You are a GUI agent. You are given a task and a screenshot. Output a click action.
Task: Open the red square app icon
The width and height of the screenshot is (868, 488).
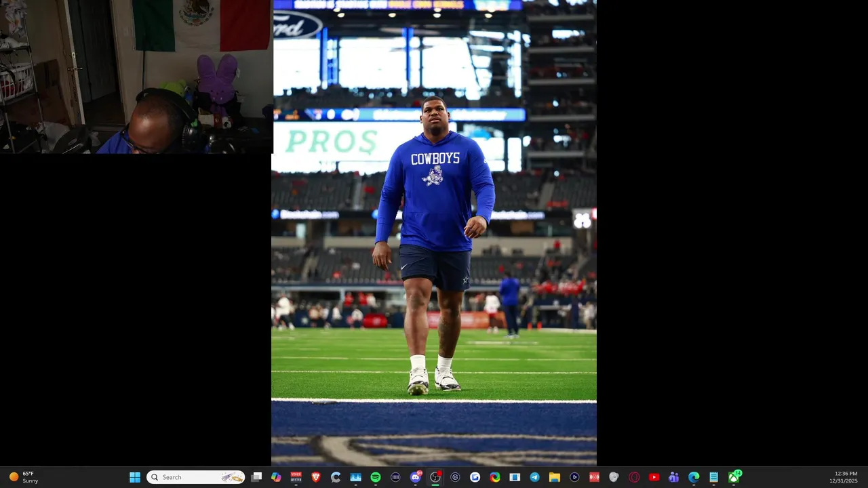click(x=594, y=477)
